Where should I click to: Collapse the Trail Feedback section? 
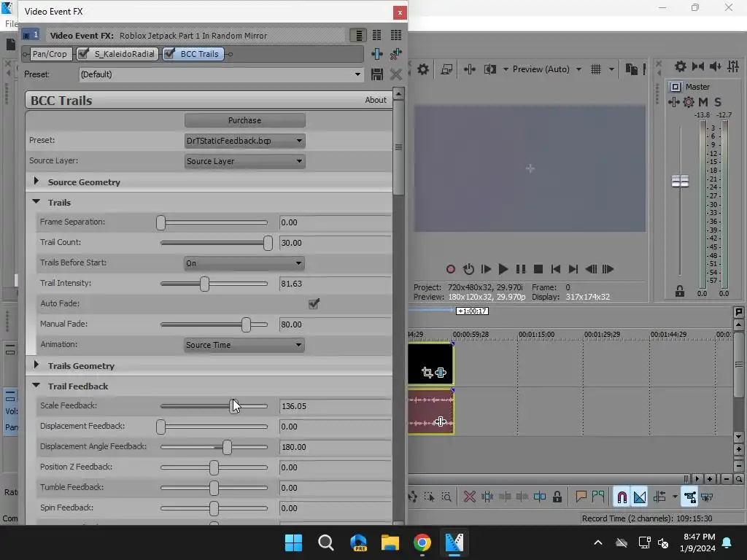(36, 386)
